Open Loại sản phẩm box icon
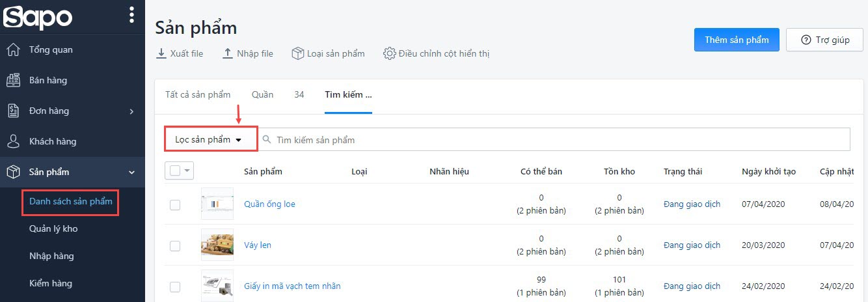This screenshot has height=302, width=868. 298,53
